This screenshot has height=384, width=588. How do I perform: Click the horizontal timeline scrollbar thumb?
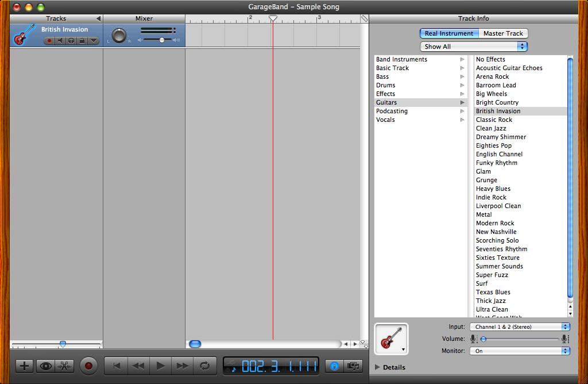[195, 344]
